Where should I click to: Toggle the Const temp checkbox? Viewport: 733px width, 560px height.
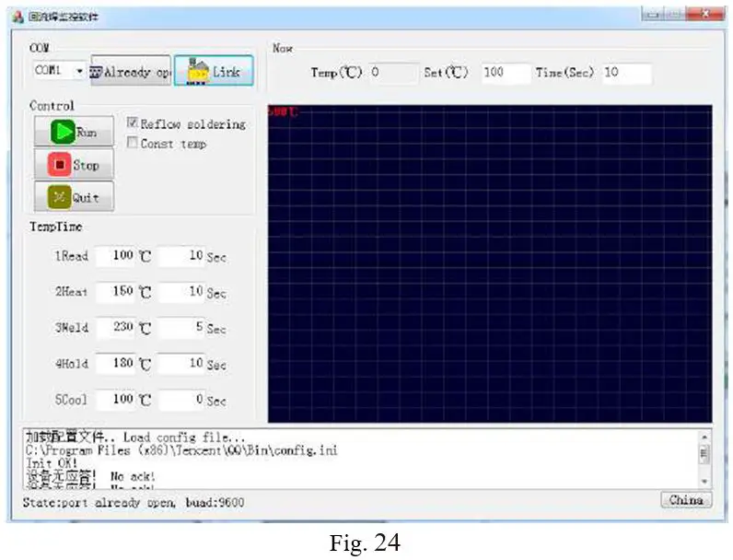[133, 143]
